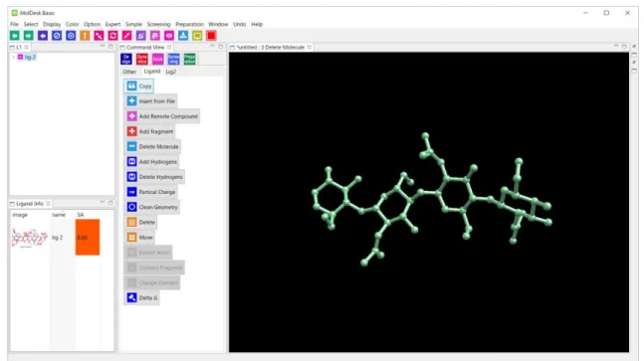
Task: Select the L1 panel tab
Action: [x=19, y=47]
